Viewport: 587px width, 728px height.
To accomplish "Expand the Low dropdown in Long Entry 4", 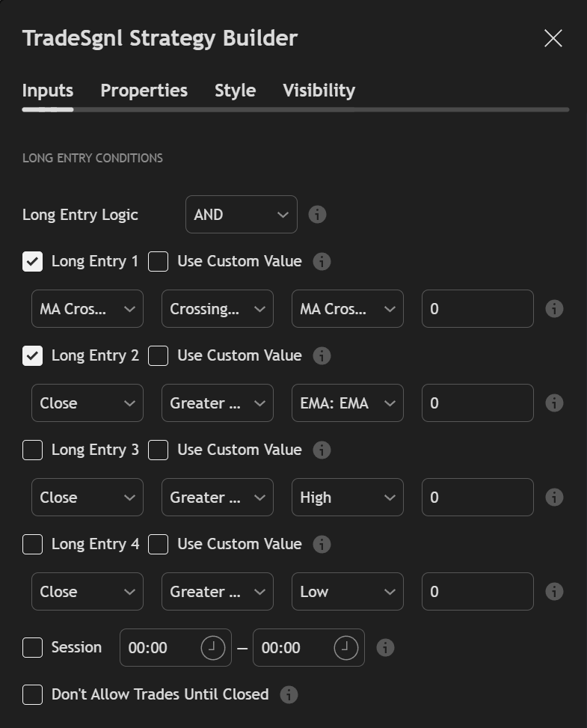I will coord(347,591).
